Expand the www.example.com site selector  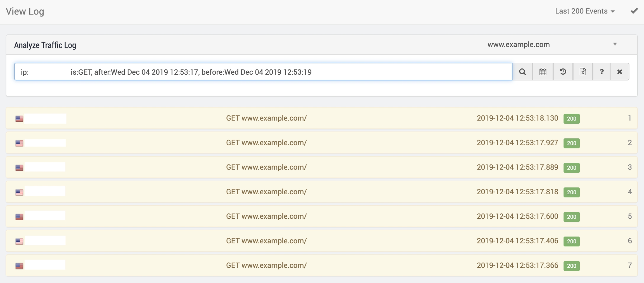518,44
